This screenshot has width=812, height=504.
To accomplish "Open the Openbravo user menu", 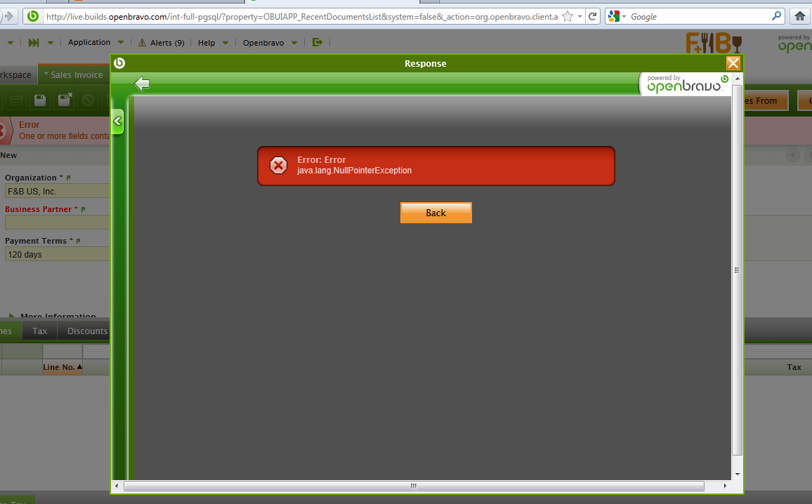I will click(x=263, y=43).
